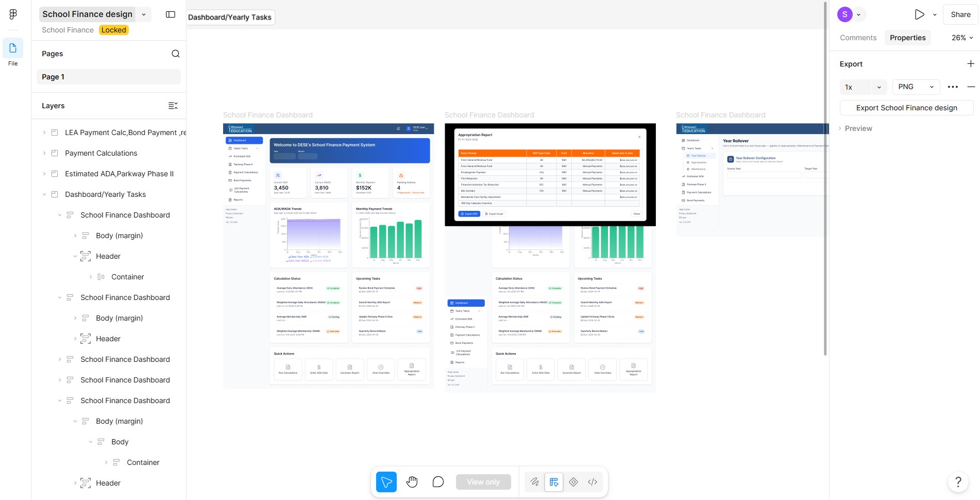Select the Hand tool
The width and height of the screenshot is (980, 500).
click(412, 482)
